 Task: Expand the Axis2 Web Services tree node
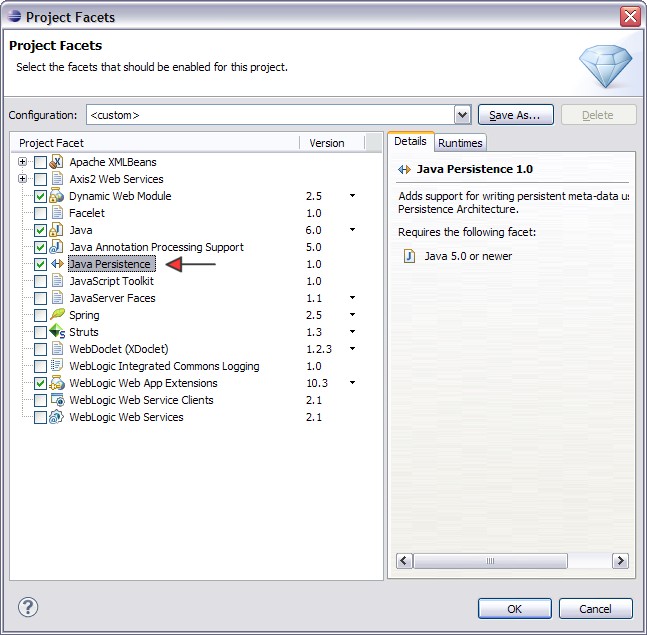pos(23,178)
